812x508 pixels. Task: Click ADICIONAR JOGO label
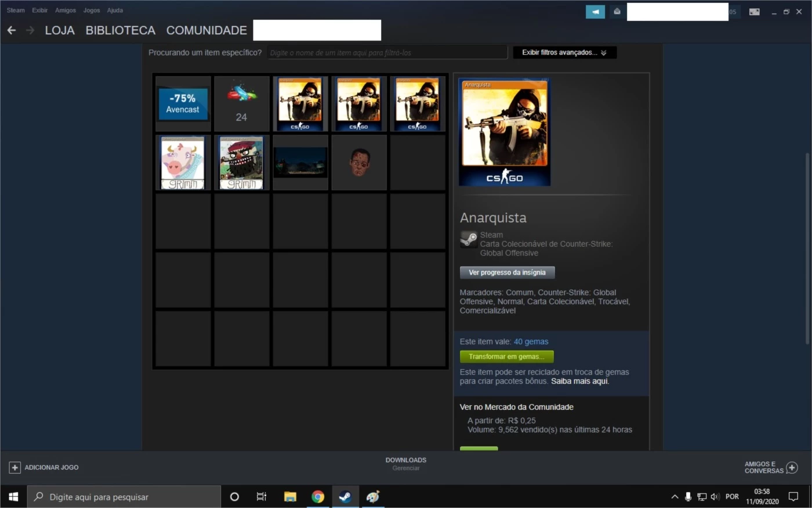pos(52,467)
